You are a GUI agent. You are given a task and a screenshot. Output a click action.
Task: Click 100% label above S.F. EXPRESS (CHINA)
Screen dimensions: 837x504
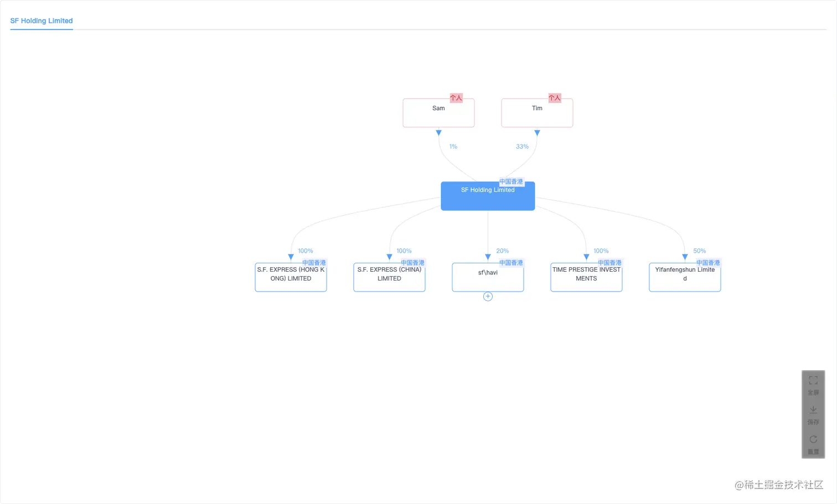(x=404, y=251)
